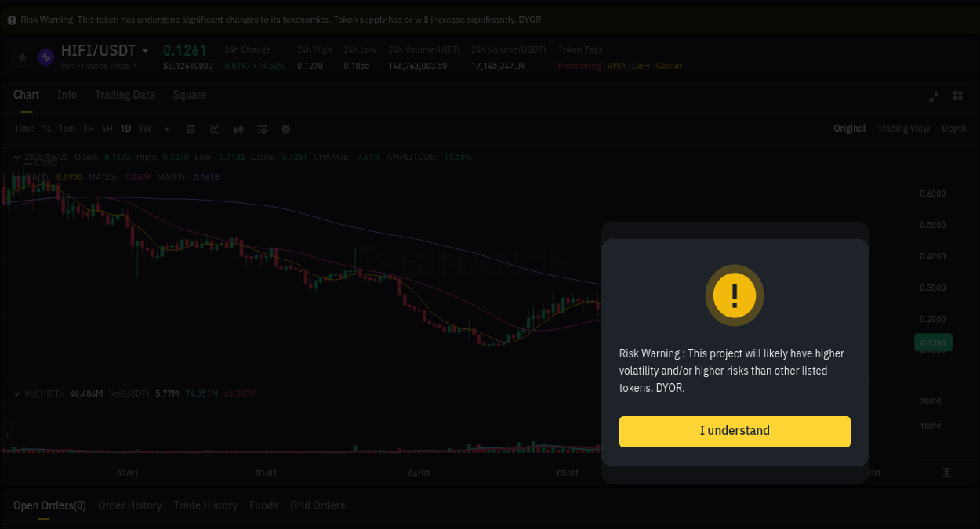Screen dimensions: 980x529
Task: Collapse the volume panel with its chevron
Action: 16,393
